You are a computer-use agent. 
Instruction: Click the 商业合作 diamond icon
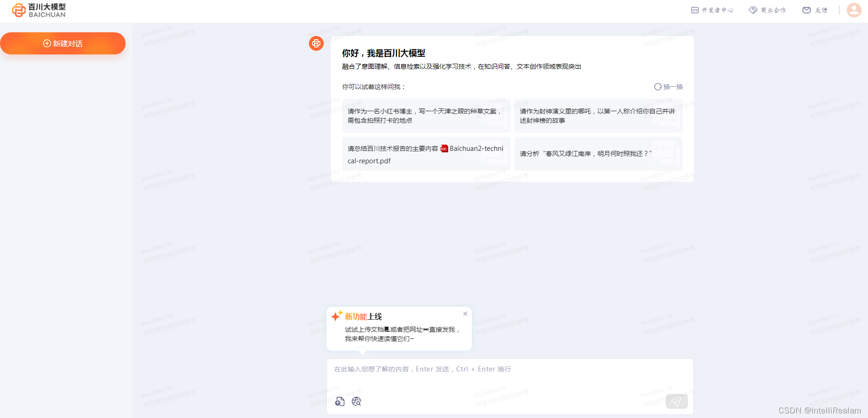click(753, 10)
